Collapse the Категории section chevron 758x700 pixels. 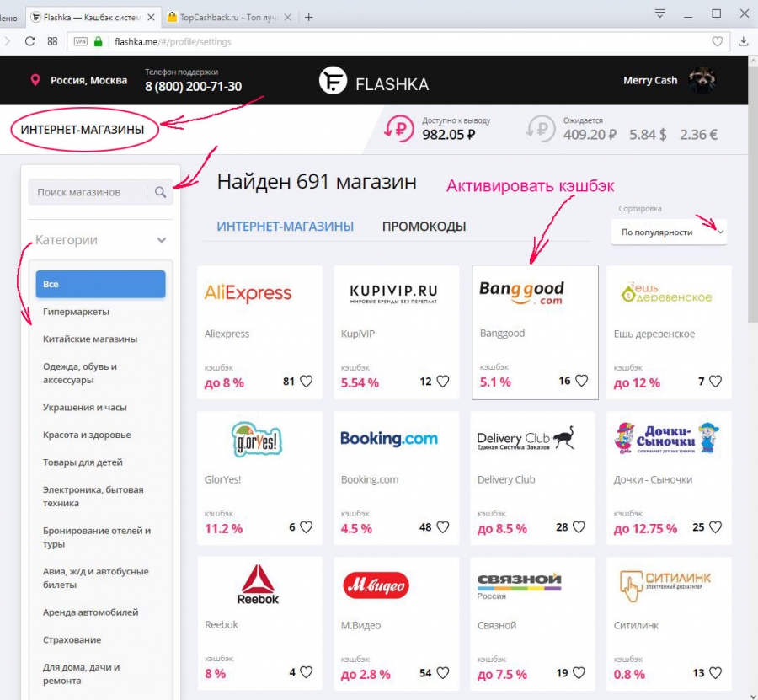(x=162, y=240)
